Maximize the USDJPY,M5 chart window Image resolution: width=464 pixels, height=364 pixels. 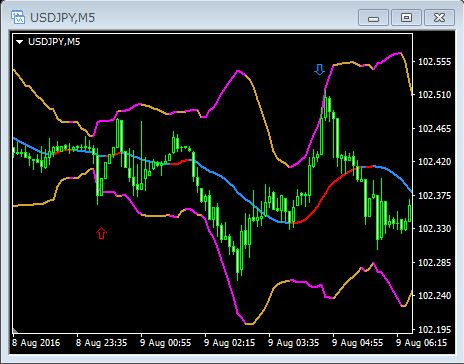(x=406, y=17)
